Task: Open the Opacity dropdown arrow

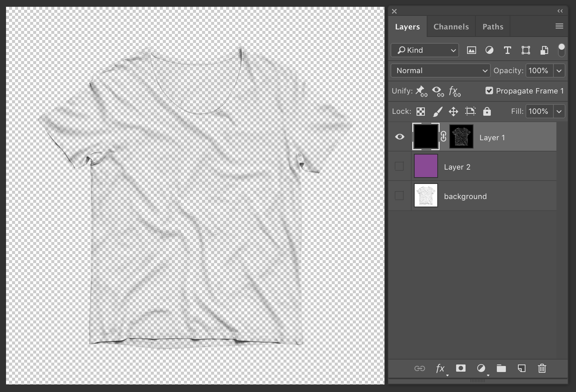Action: coord(559,70)
